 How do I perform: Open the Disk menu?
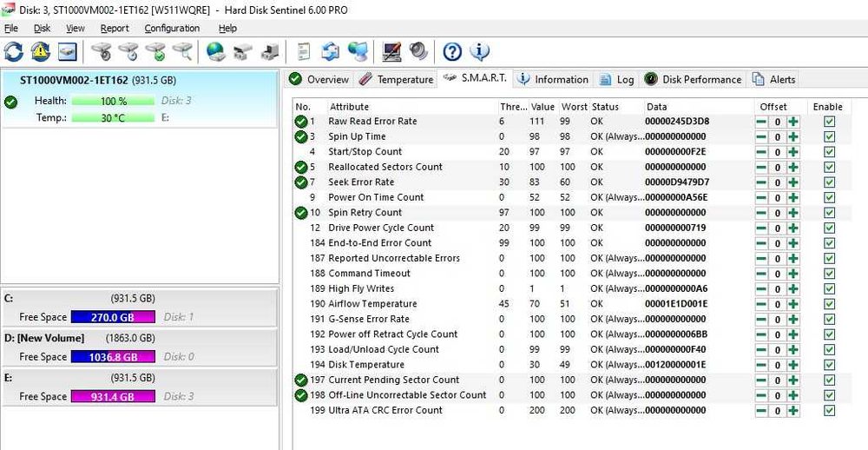(x=42, y=29)
